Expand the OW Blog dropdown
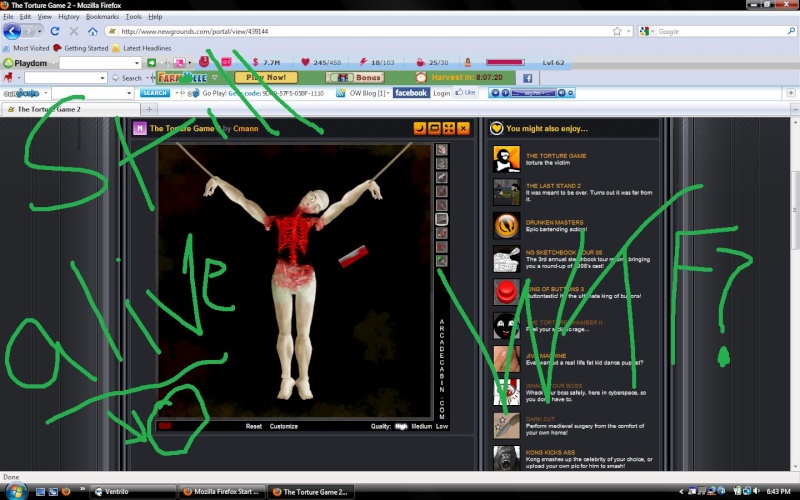The image size is (800, 500). click(388, 93)
